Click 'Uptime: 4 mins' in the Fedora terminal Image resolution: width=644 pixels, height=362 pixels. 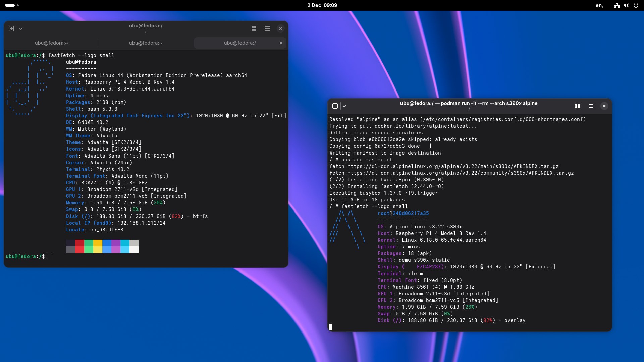87,96
